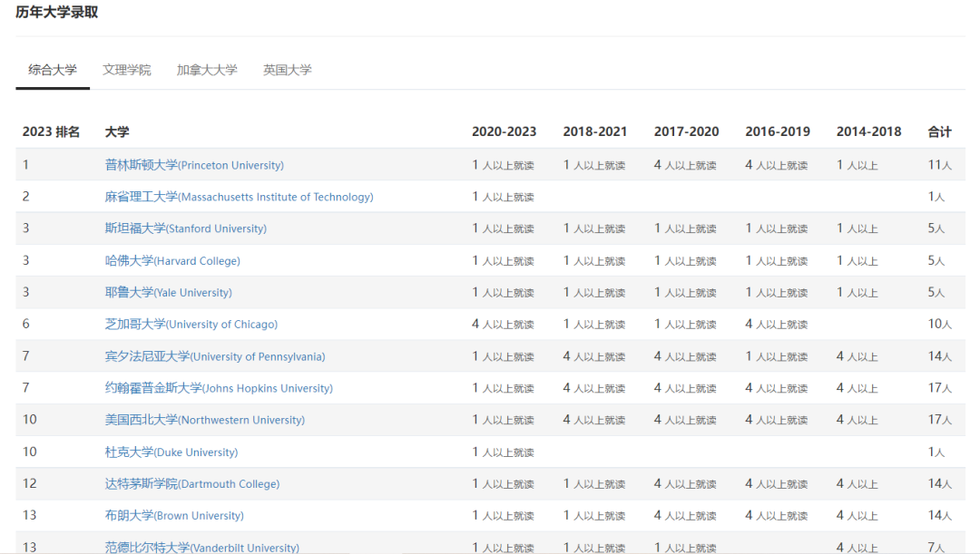Click the Brown University link
980x554 pixels.
coord(174,515)
